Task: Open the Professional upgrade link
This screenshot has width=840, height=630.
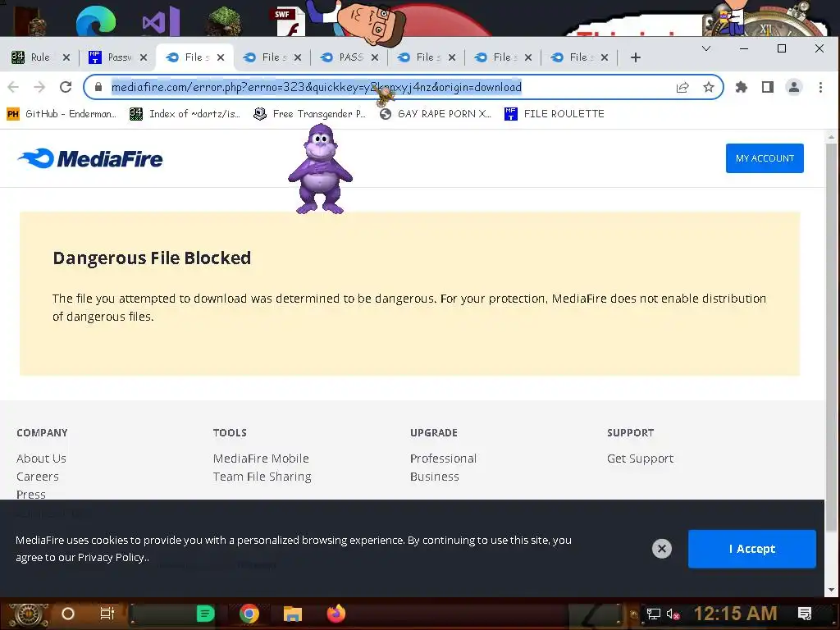Action: click(443, 459)
